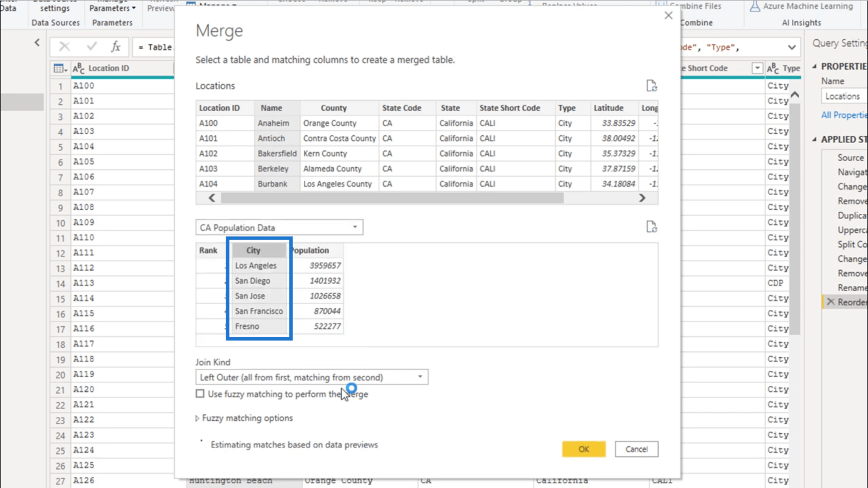
Task: Click the Locations preview horizontal scrollbar
Action: (392, 198)
